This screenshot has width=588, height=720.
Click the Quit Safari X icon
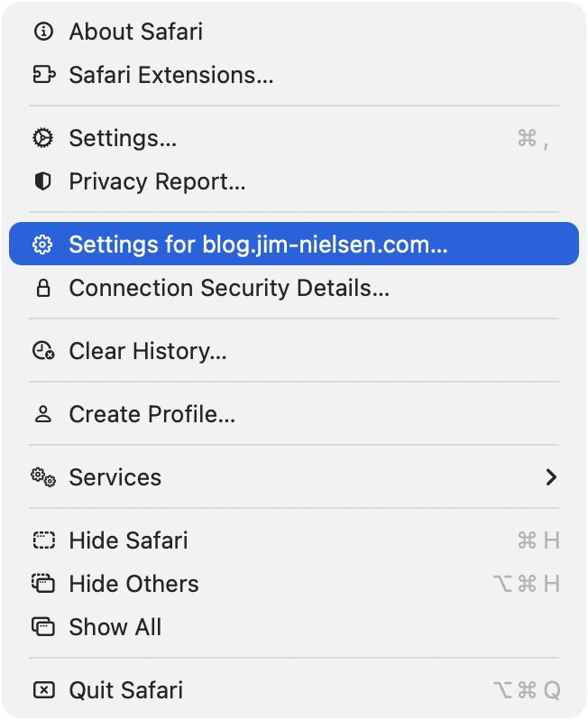(42, 690)
